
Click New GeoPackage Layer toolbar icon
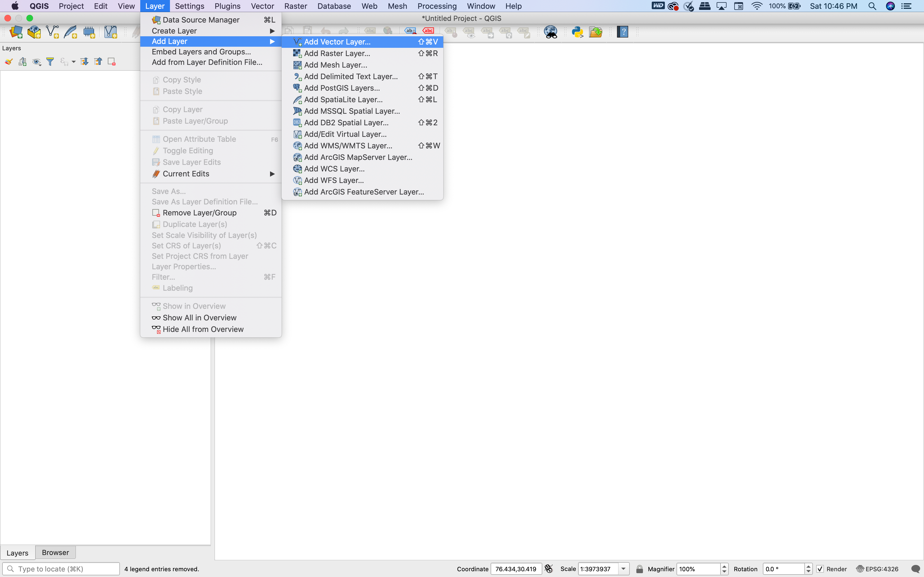[34, 32]
